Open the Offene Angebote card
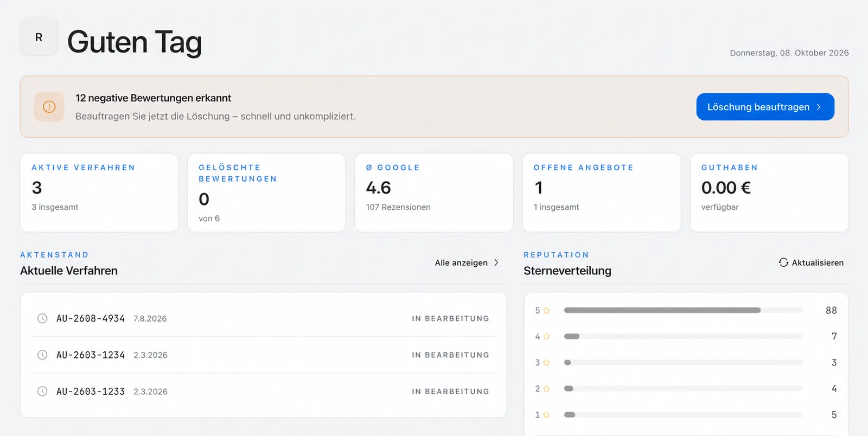This screenshot has height=436, width=868. [601, 193]
